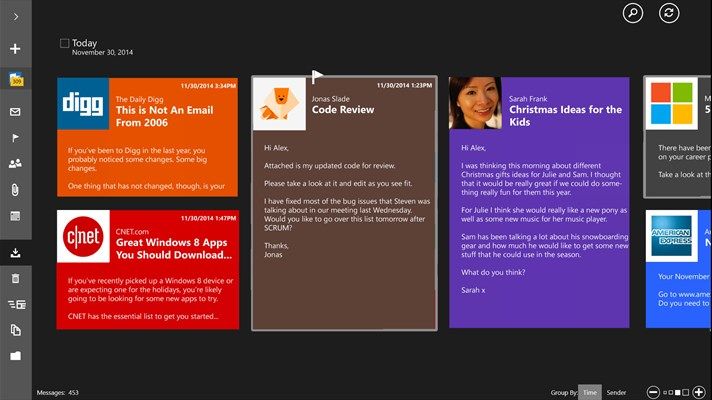
Task: Click the Microsoft logo thumbnail
Action: point(672,104)
